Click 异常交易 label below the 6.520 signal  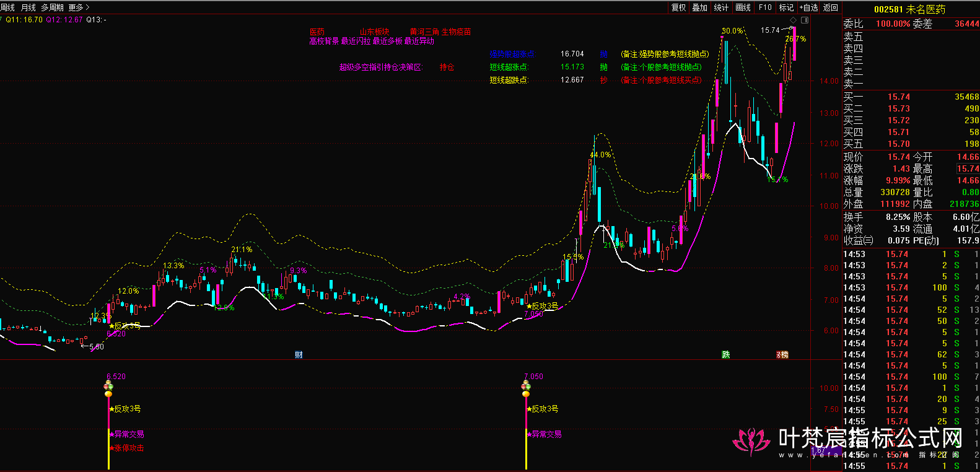[x=127, y=434]
